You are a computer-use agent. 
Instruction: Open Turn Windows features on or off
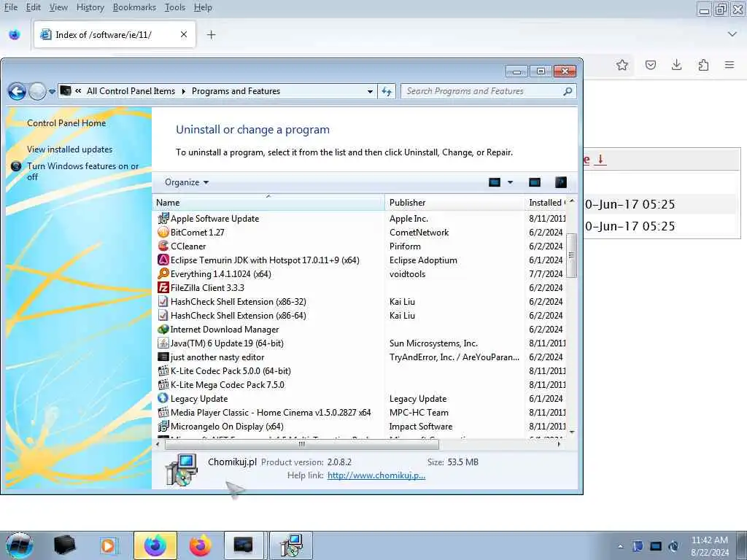(x=83, y=171)
